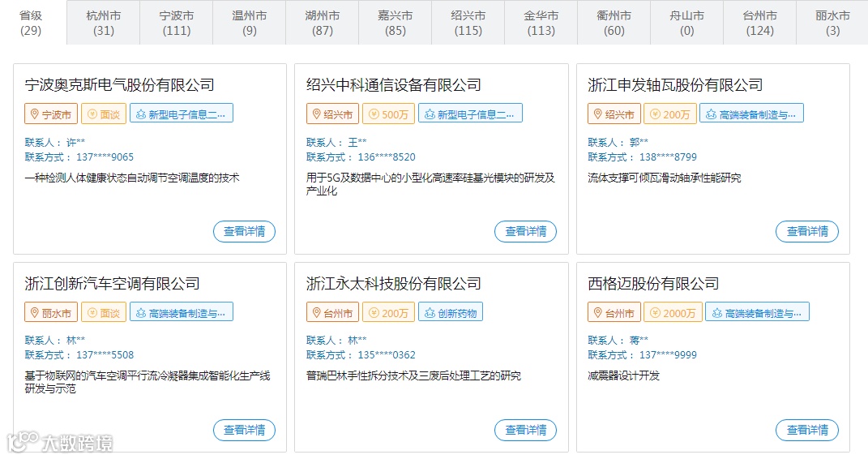Click phone number 137****9999
868x459 pixels.
click(668, 355)
